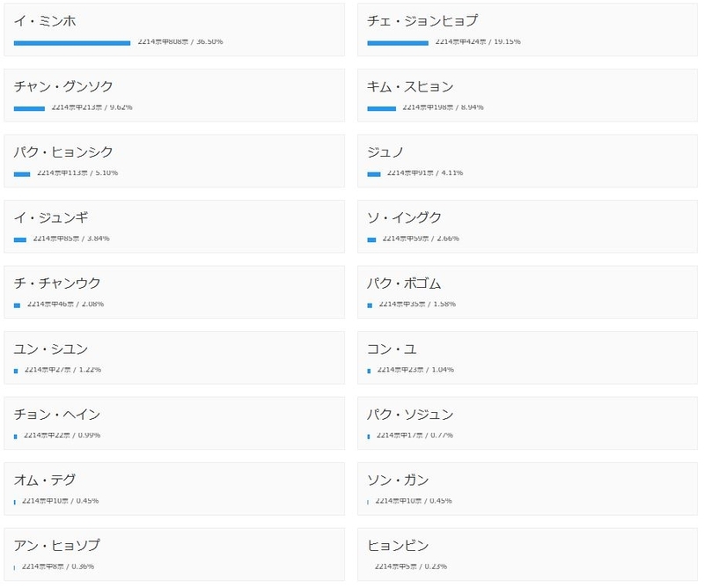This screenshot has height=588, width=704.
Task: Click the blue vote bar for チェ・ジョンヒョプ
Action: click(x=398, y=43)
